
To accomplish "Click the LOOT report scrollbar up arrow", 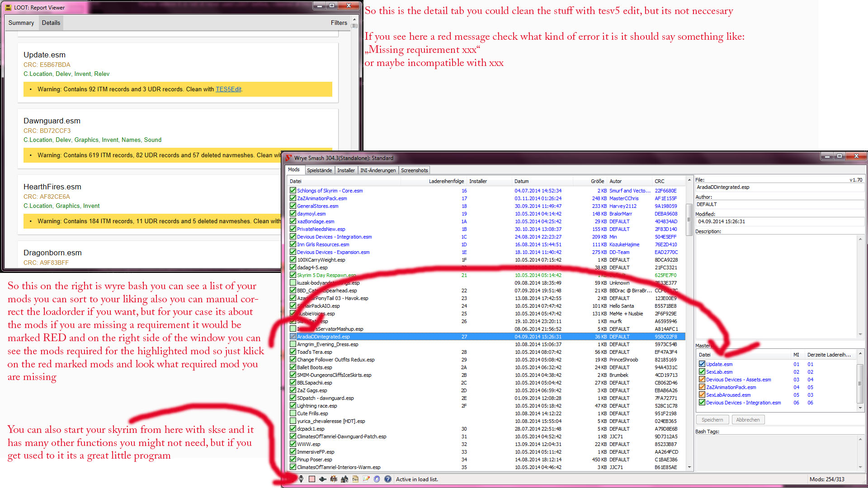I will tap(354, 19).
